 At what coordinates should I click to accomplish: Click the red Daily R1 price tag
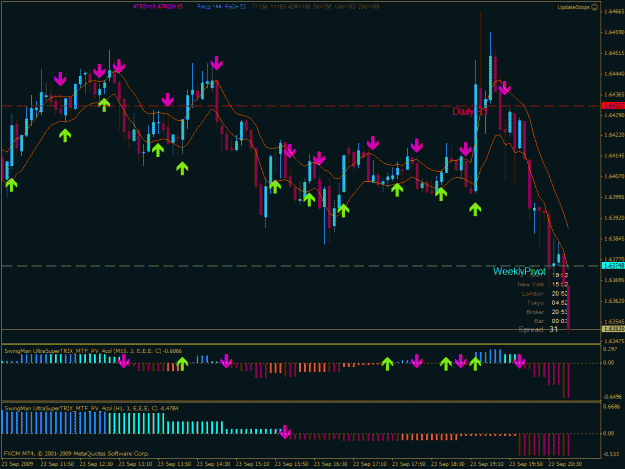(x=613, y=106)
